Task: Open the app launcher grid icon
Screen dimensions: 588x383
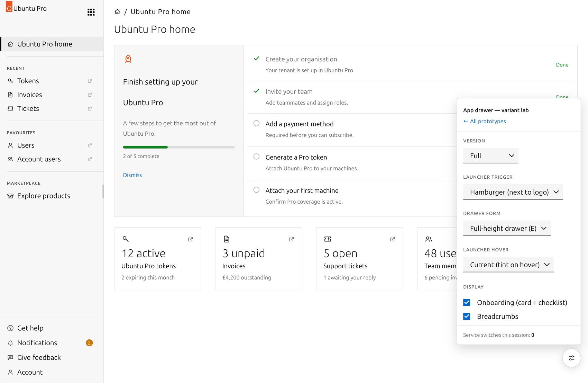Action: pyautogui.click(x=91, y=12)
